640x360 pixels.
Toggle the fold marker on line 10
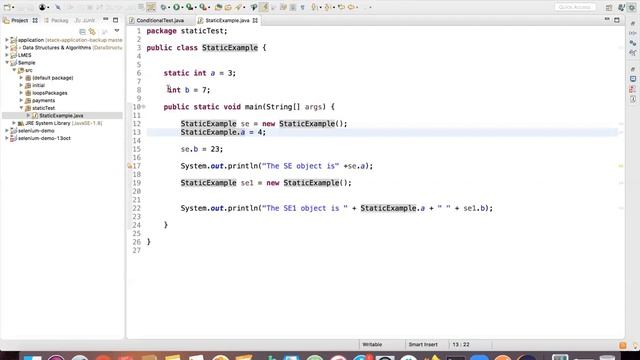coord(144,107)
